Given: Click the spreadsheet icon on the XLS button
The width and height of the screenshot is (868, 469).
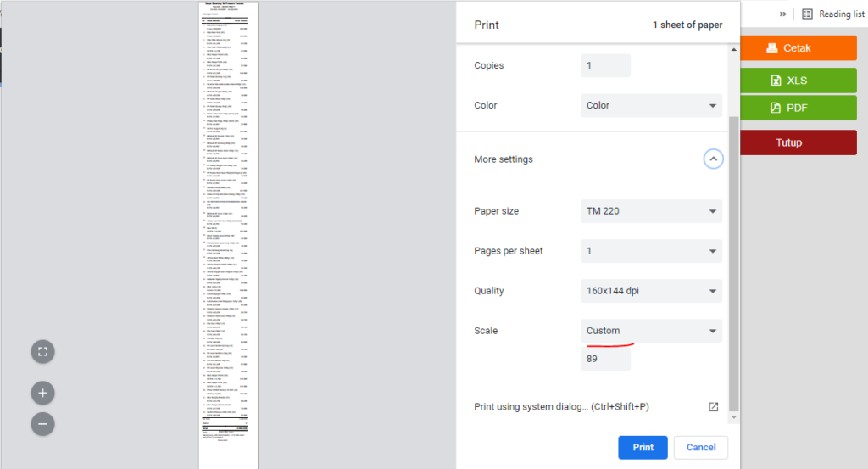Looking at the screenshot, I should 776,81.
